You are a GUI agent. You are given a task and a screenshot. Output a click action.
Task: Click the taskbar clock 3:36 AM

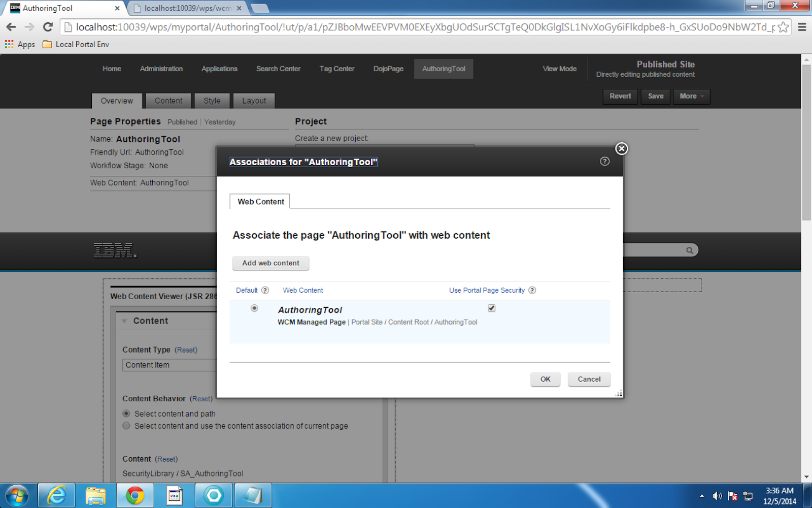pos(780,491)
